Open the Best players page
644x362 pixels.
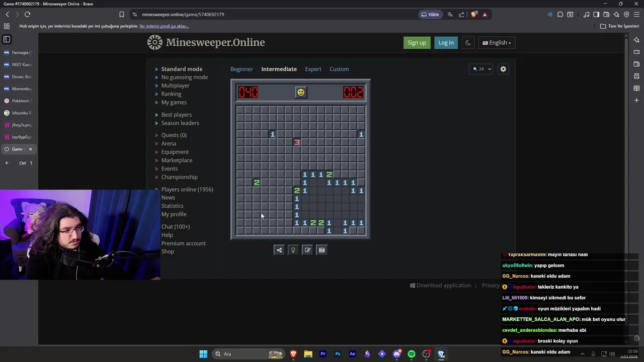pos(176,115)
